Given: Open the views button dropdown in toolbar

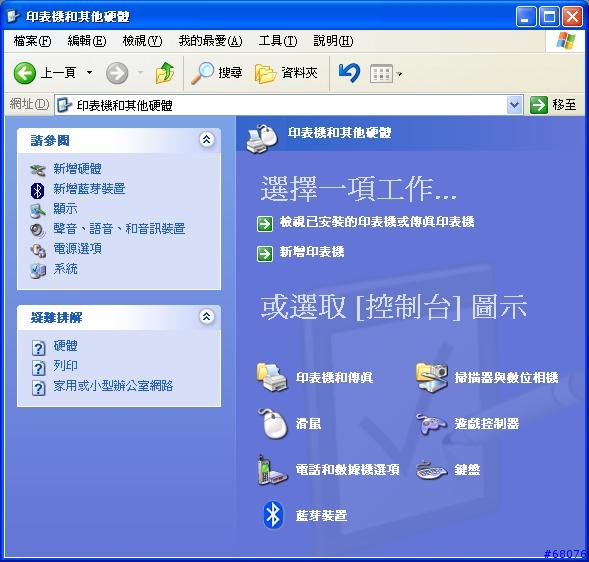Looking at the screenshot, I should (x=399, y=74).
